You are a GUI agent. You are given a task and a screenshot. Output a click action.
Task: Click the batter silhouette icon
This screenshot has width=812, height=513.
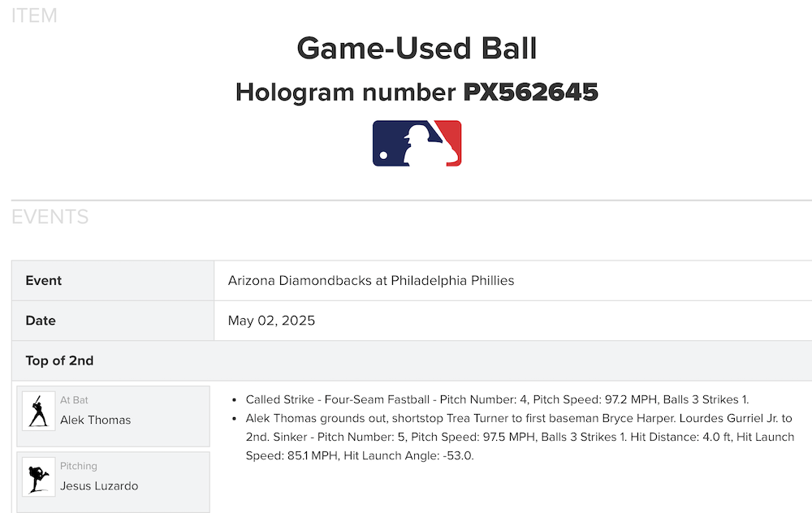[38, 411]
